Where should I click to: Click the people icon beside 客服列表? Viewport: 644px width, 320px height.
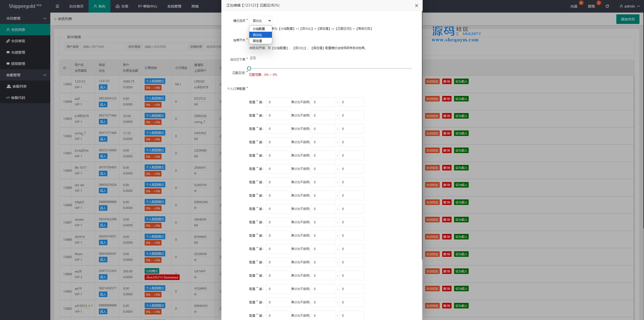(x=9, y=86)
